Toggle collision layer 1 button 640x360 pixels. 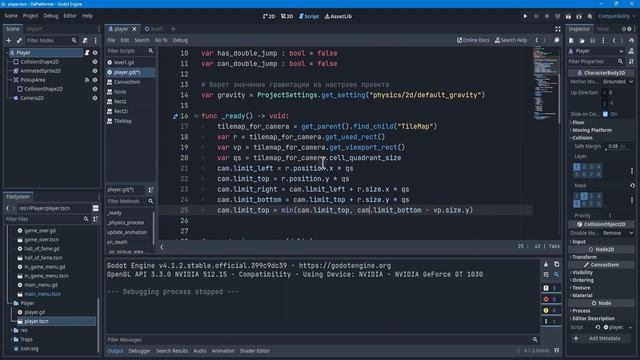pyautogui.click(x=576, y=167)
